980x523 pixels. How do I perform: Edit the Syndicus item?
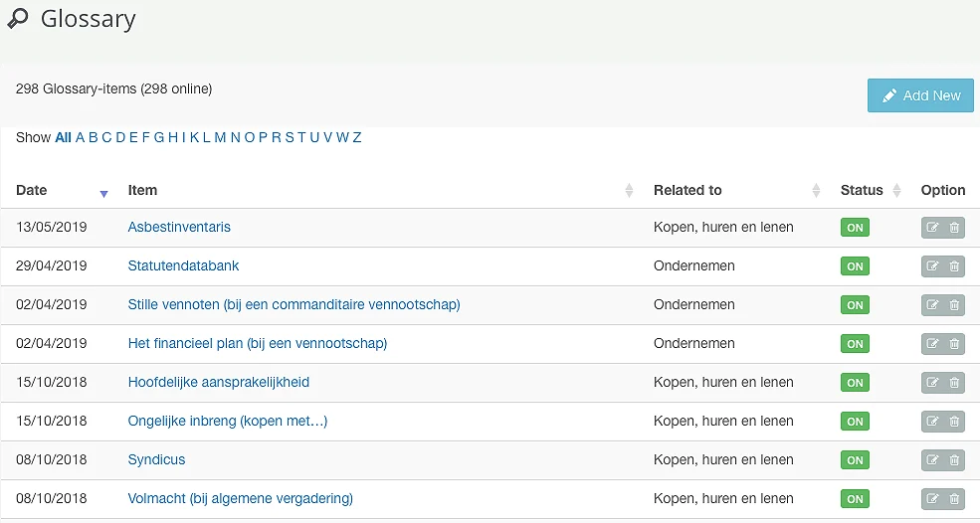[932, 460]
